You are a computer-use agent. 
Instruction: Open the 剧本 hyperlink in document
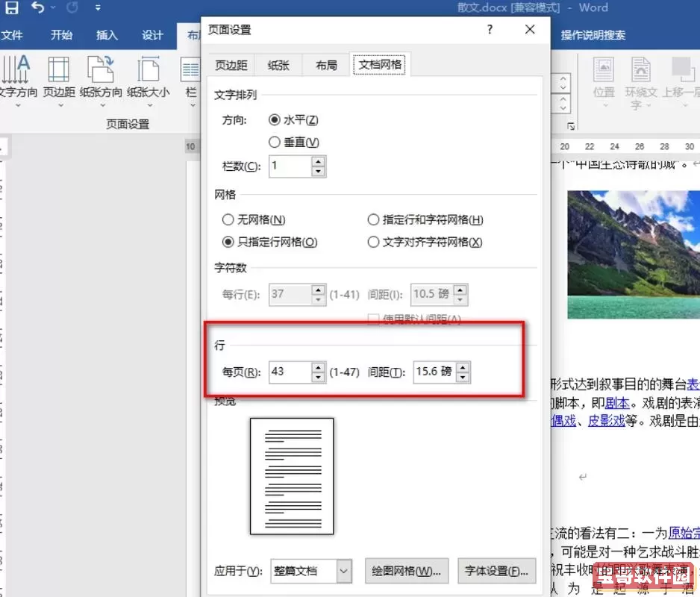(x=617, y=403)
